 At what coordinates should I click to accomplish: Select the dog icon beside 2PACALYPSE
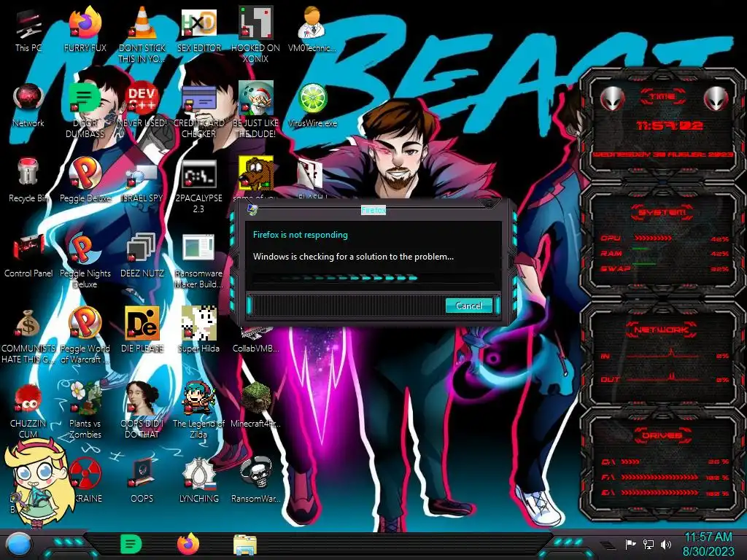pos(255,174)
